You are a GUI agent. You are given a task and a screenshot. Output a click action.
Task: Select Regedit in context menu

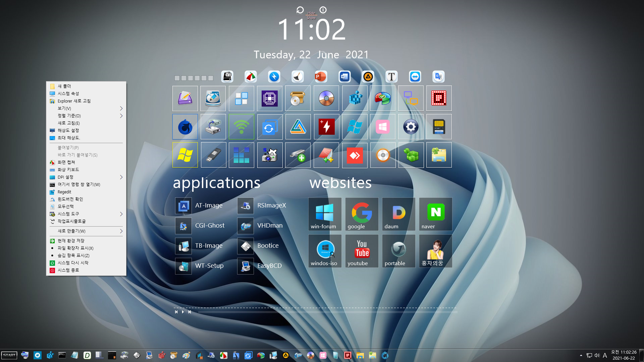click(86, 192)
